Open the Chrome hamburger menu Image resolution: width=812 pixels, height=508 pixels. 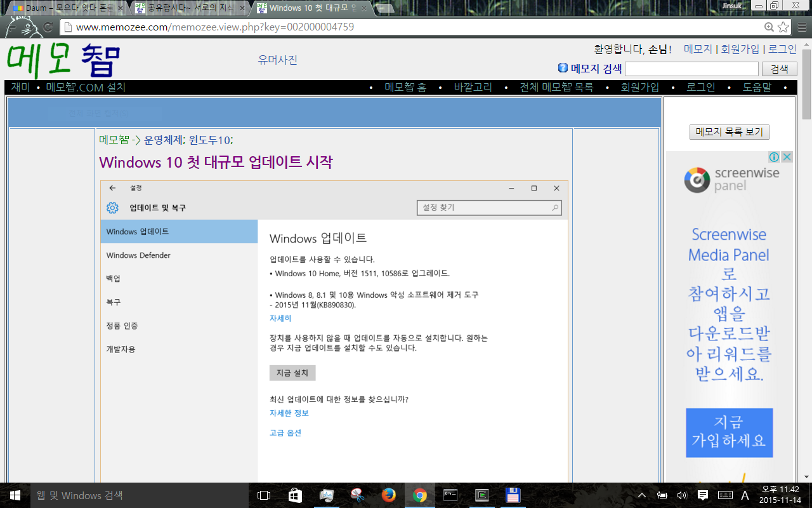click(x=802, y=27)
